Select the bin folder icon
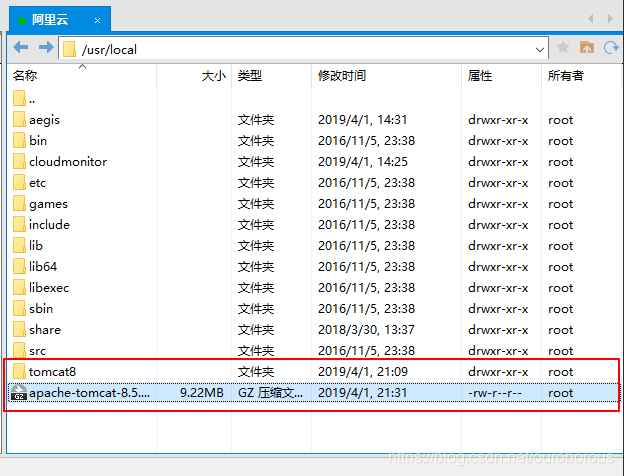Screen dimensions: 624x476 click(x=19, y=140)
